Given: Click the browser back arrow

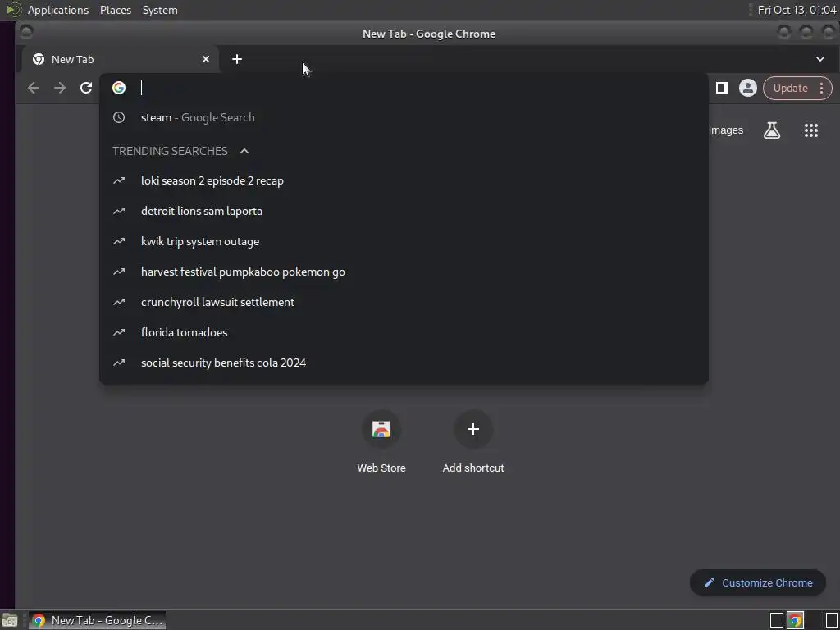Looking at the screenshot, I should click(x=33, y=88).
